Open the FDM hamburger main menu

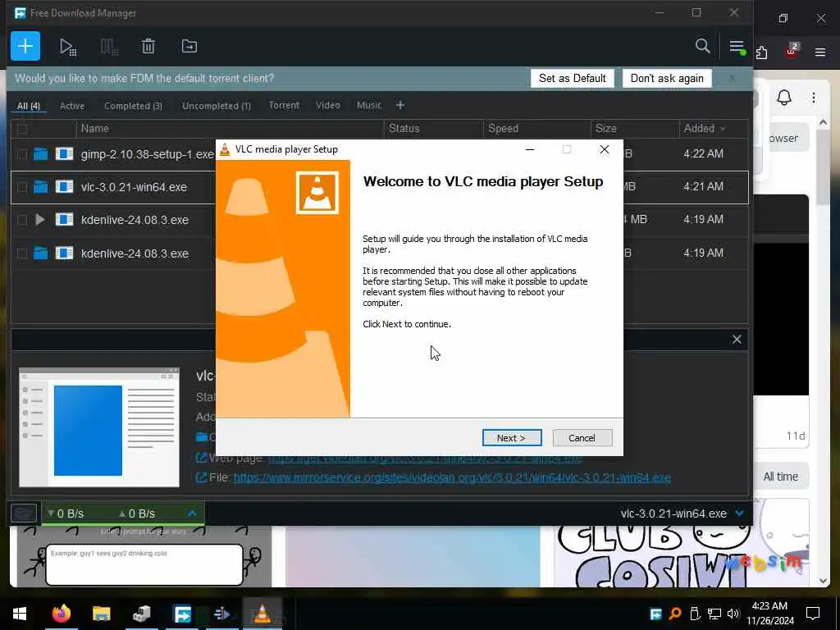click(x=737, y=47)
